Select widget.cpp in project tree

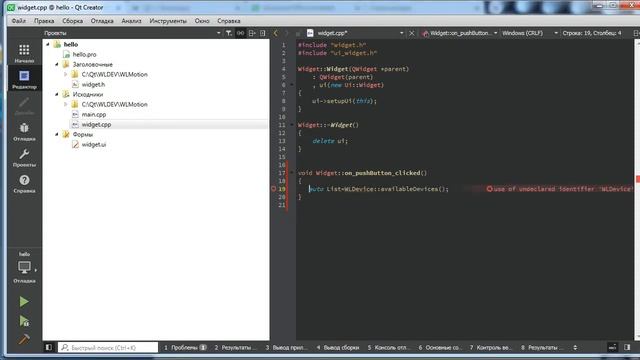tap(96, 124)
